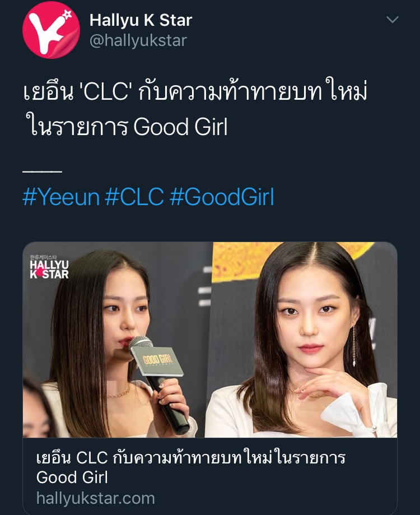Screen dimensions: 420x515
Task: Visit the hallyukstar.com domain link
Action: tap(96, 498)
